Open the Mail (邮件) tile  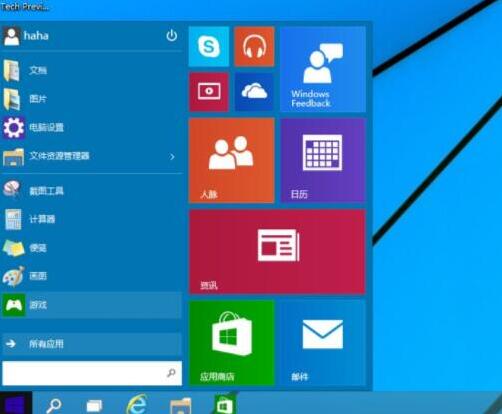(x=323, y=343)
